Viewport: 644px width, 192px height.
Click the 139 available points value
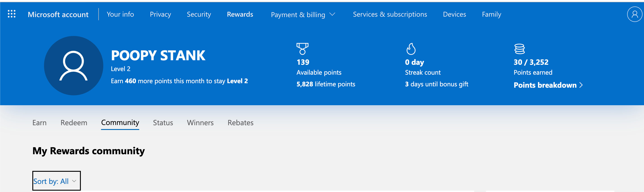[x=303, y=62]
